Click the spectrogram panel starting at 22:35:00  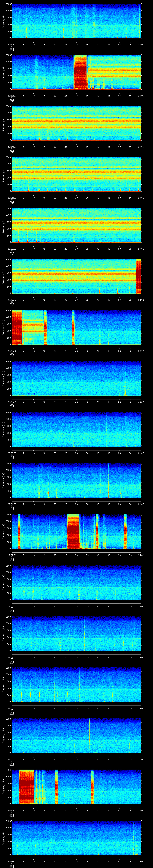click(76, 685)
